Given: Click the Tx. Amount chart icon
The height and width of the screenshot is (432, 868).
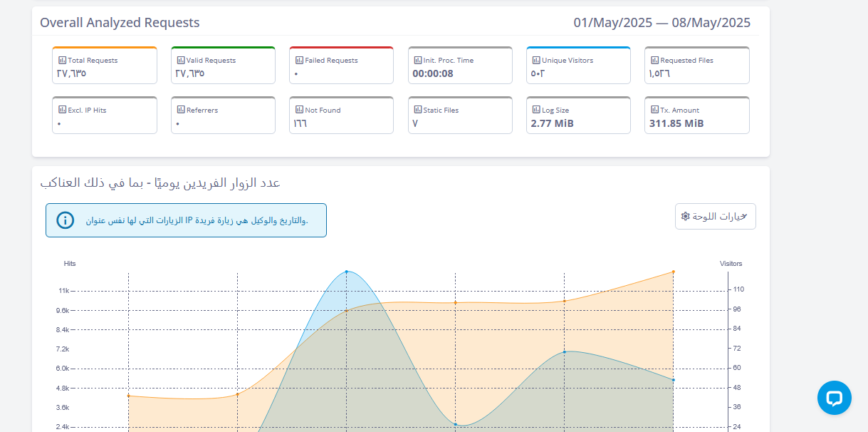Looking at the screenshot, I should 654,110.
